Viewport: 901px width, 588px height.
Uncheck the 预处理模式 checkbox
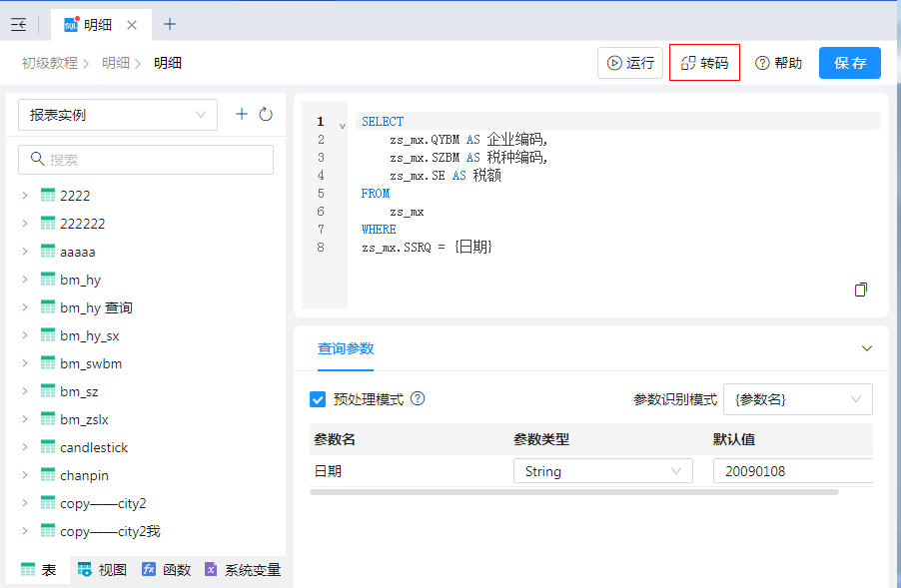(318, 399)
